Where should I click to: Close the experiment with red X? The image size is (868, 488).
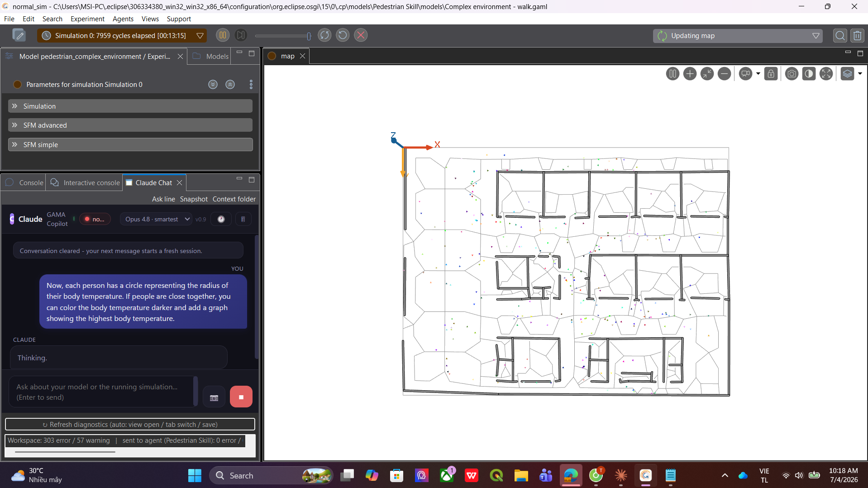coord(361,35)
